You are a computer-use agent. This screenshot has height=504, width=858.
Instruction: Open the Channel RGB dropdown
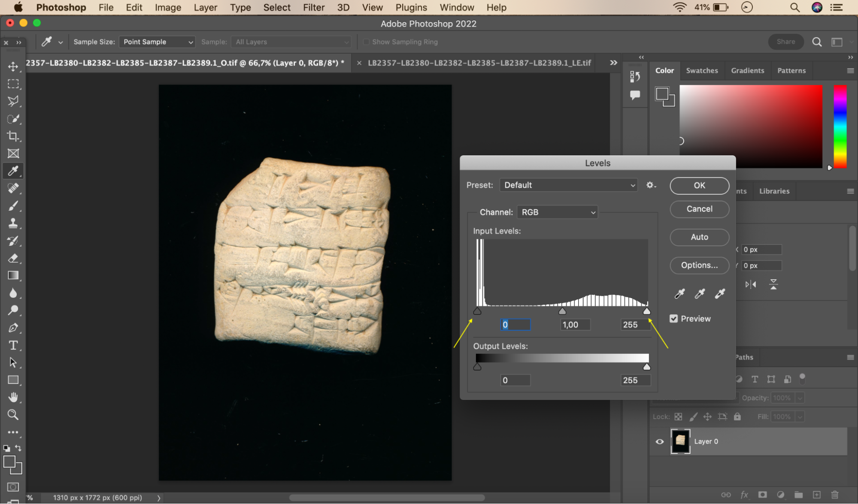(557, 212)
